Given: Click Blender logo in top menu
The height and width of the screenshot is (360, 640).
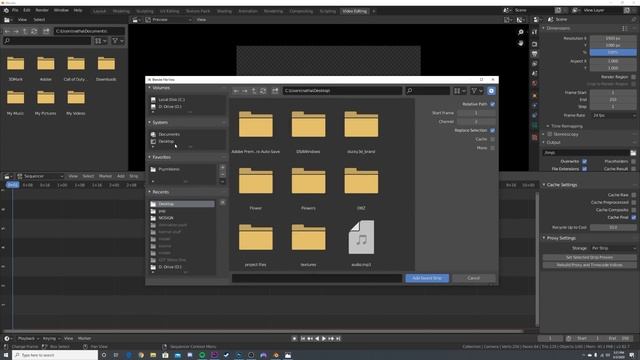Looking at the screenshot, I should [x=6, y=10].
